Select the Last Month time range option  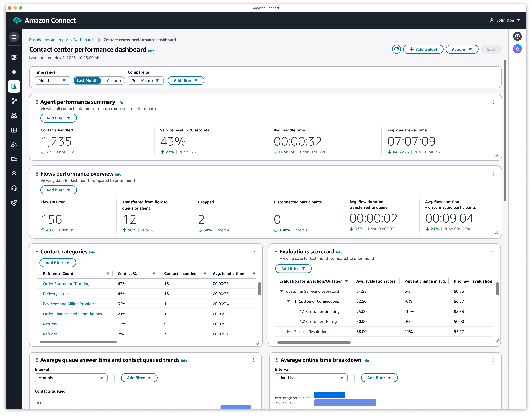(87, 81)
